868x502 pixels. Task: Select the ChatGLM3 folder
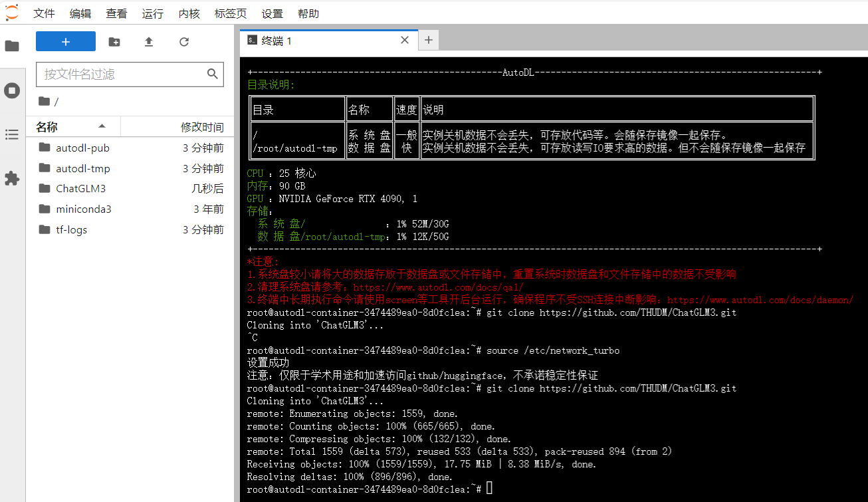tap(130, 188)
